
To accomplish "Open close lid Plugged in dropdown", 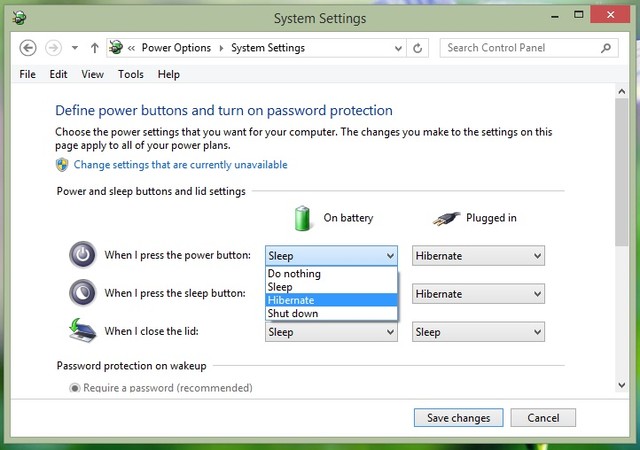I will pyautogui.click(x=478, y=332).
